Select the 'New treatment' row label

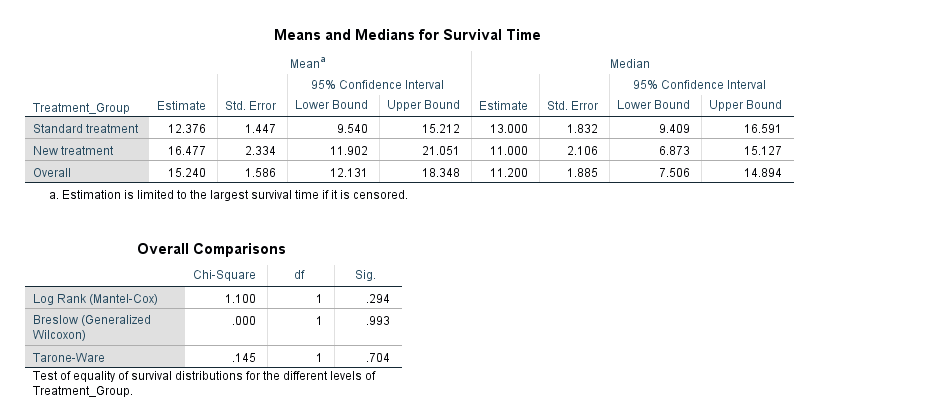pyautogui.click(x=73, y=150)
